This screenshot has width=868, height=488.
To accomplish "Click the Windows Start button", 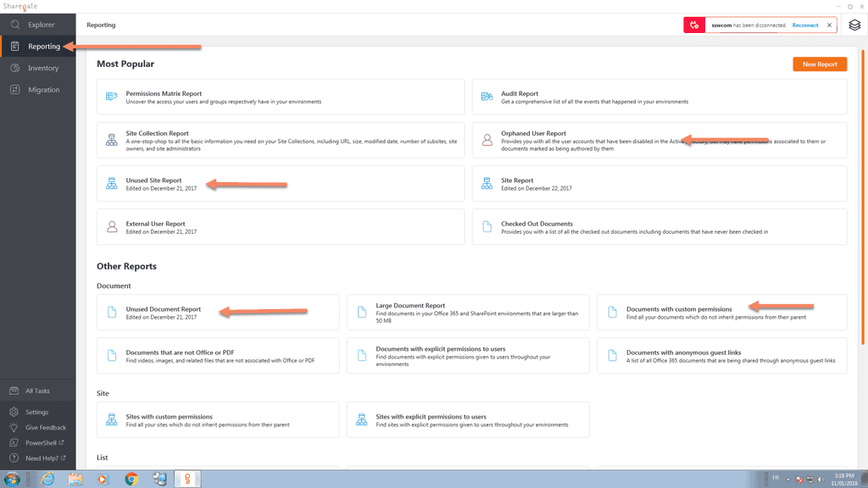I will tap(11, 479).
